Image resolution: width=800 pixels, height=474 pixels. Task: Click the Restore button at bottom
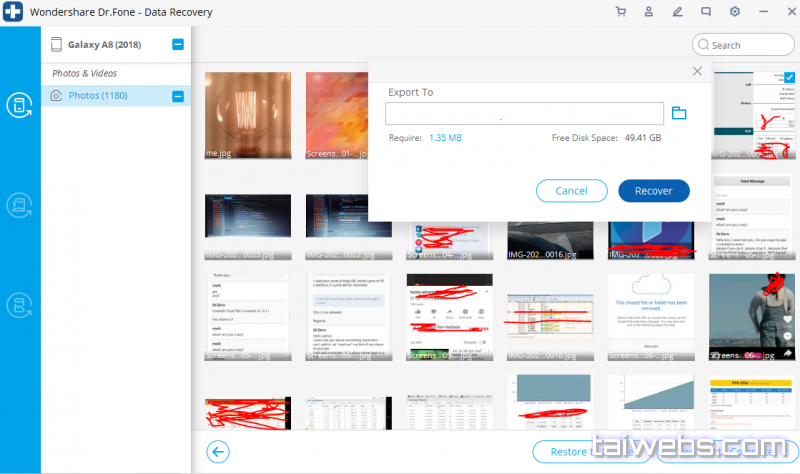pyautogui.click(x=568, y=452)
